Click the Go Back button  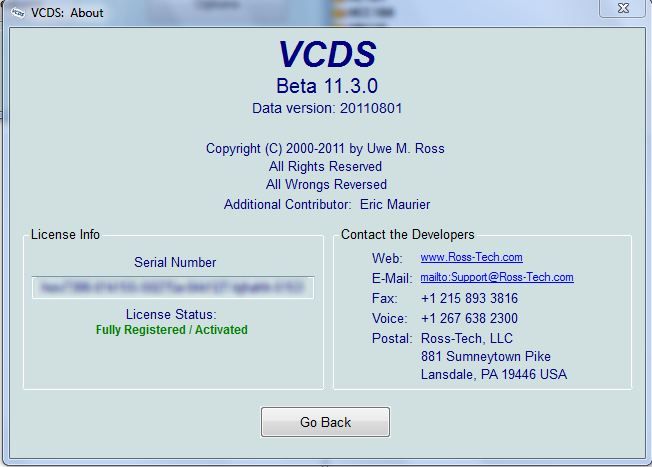(325, 422)
